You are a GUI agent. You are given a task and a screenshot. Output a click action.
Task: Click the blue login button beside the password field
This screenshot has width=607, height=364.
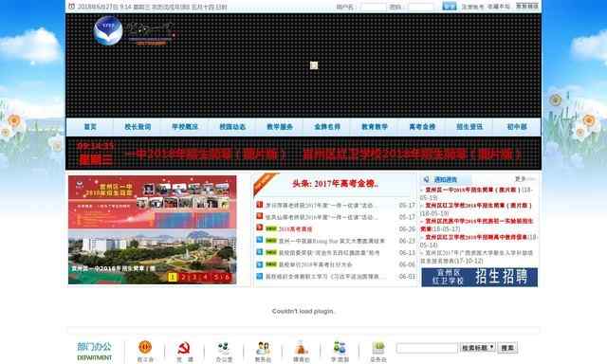pos(450,7)
